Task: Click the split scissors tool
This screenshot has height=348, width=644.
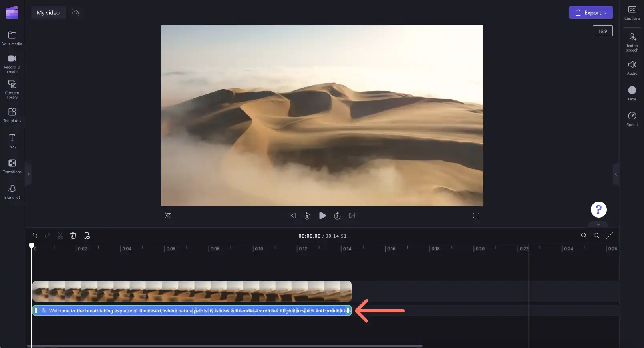Action: 60,236
